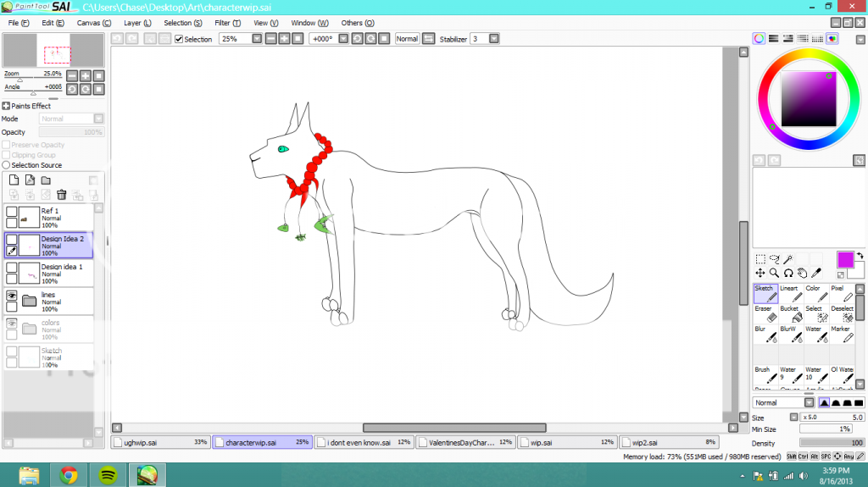Viewport: 868px width, 487px height.
Task: Open Spotify from the taskbar
Action: click(108, 474)
